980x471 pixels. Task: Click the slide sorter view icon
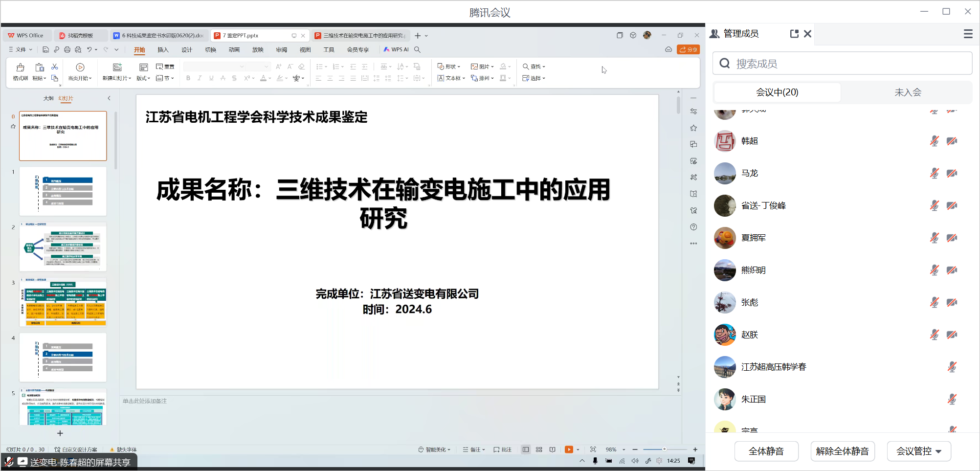[x=539, y=449]
